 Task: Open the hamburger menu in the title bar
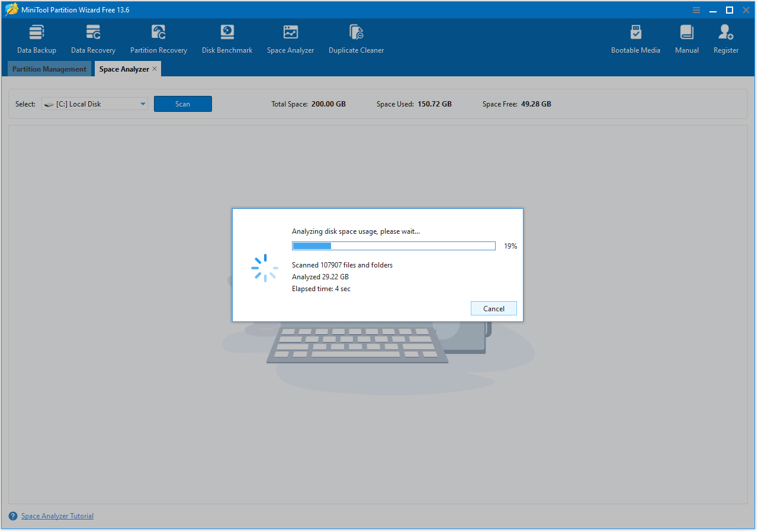[x=696, y=10]
